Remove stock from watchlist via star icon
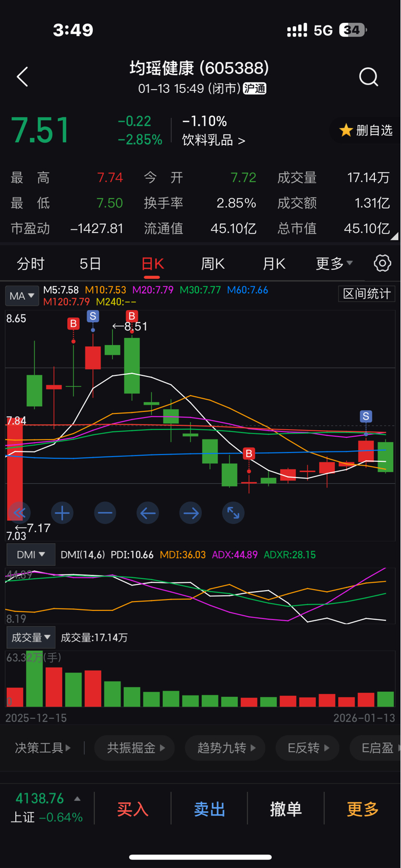The image size is (401, 868). tap(346, 130)
